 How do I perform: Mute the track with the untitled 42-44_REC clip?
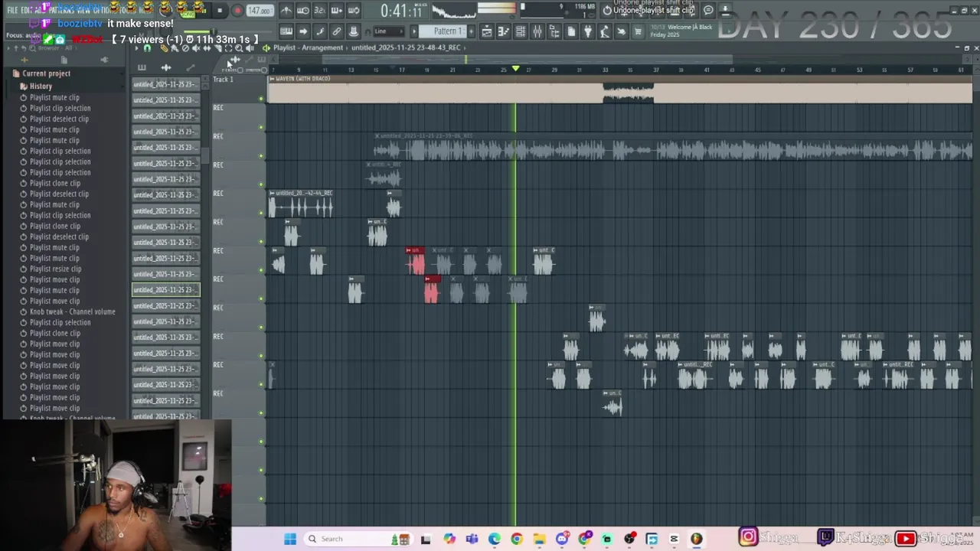coord(261,213)
